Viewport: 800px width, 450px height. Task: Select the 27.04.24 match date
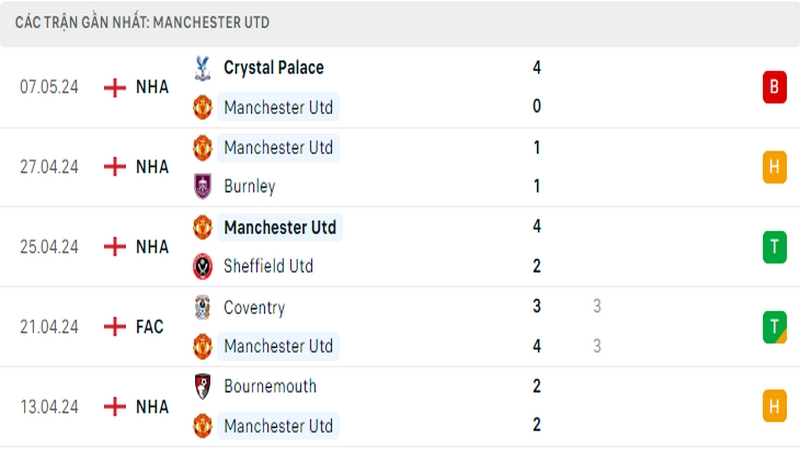(x=49, y=167)
